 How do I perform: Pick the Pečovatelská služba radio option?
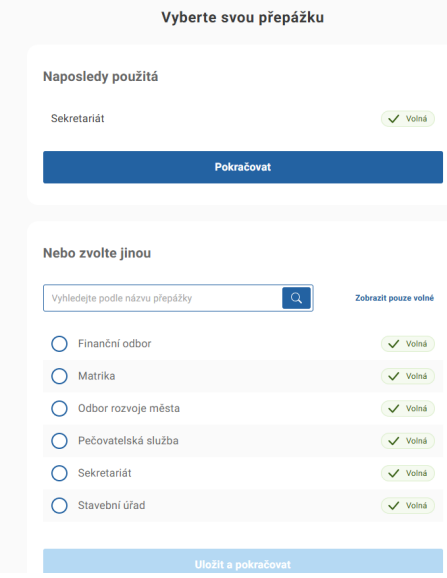(59, 441)
